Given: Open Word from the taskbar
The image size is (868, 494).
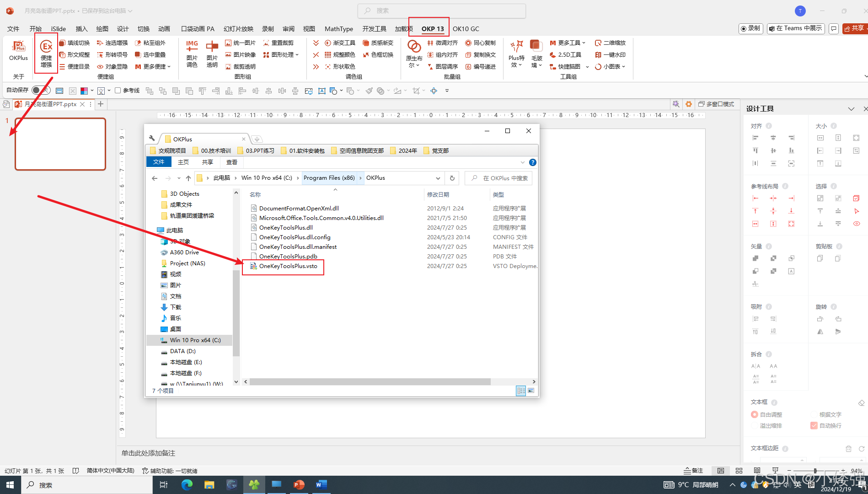Looking at the screenshot, I should (x=321, y=485).
